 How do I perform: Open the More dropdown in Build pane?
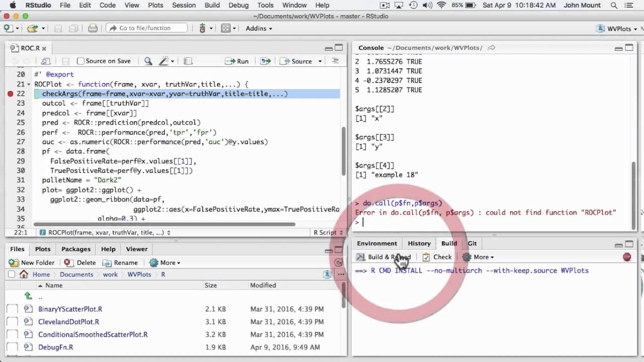click(478, 257)
